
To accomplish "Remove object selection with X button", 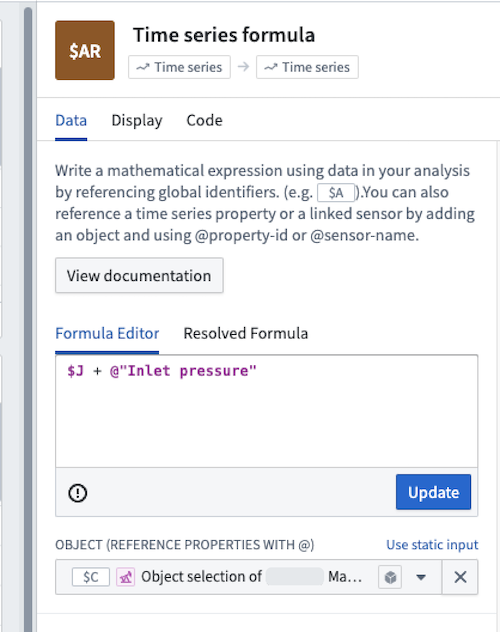I will click(x=460, y=577).
